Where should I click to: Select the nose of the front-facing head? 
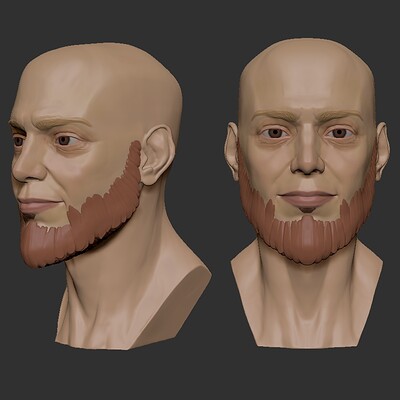coord(307,157)
